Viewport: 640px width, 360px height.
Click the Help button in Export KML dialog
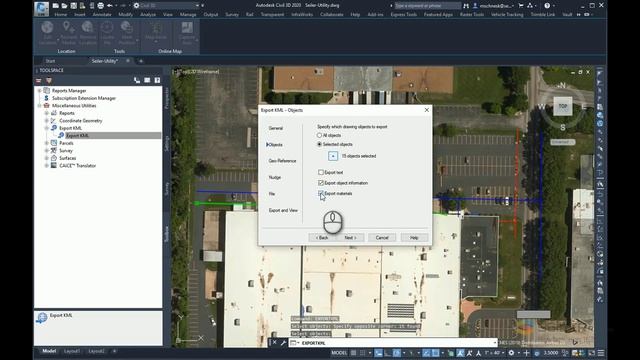(414, 238)
